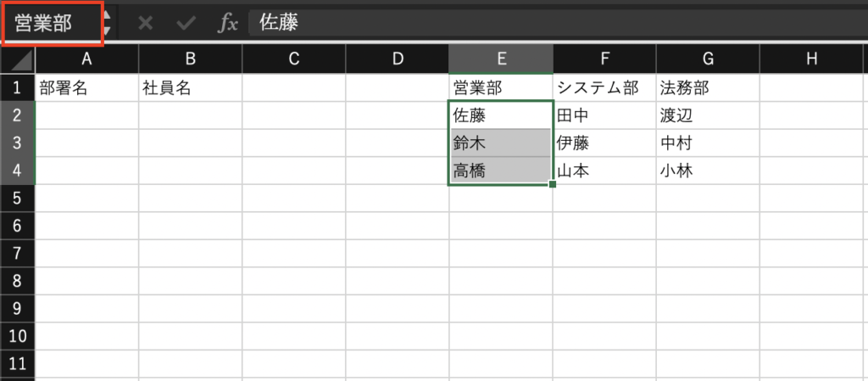Click cell containing 社員名

(190, 87)
